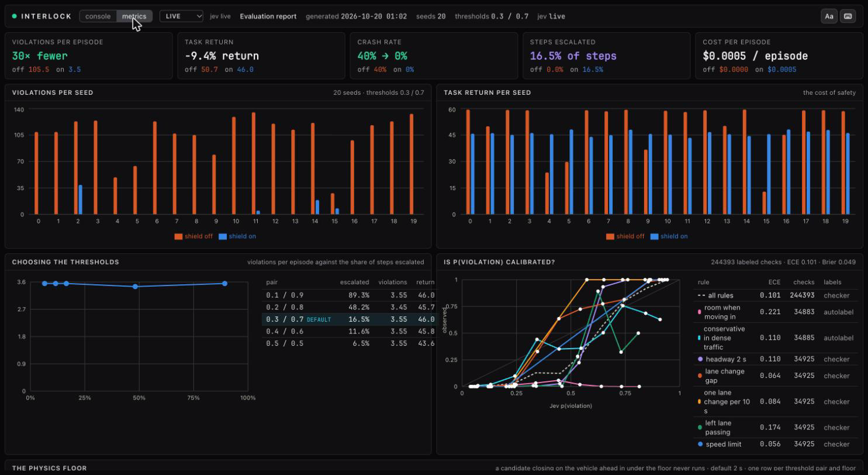Click the "lane change gap" rule row

pyautogui.click(x=776, y=376)
